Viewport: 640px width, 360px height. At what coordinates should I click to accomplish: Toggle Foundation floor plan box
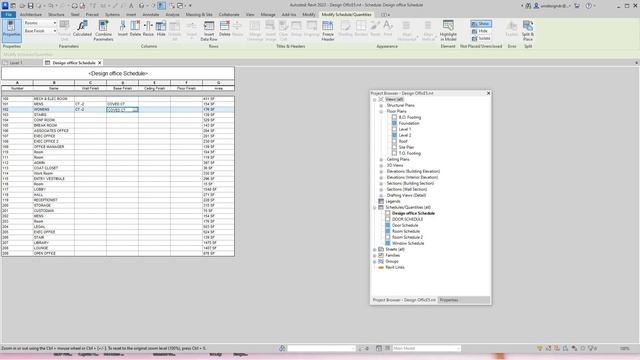[394, 123]
